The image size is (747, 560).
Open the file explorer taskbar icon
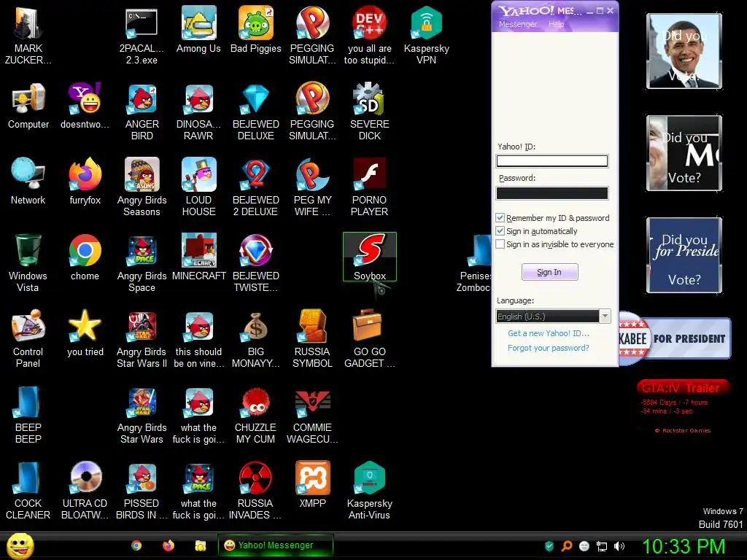[200, 545]
